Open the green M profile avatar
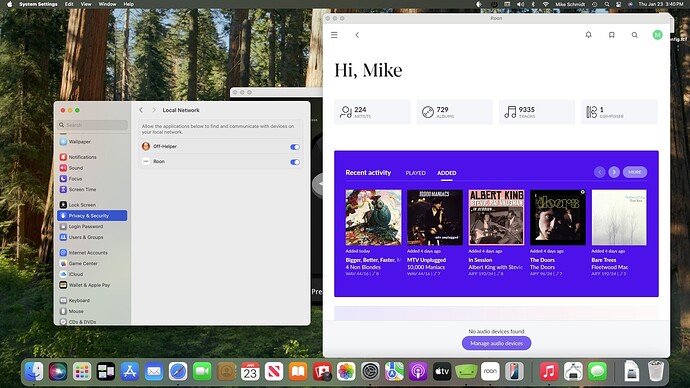 pyautogui.click(x=657, y=35)
